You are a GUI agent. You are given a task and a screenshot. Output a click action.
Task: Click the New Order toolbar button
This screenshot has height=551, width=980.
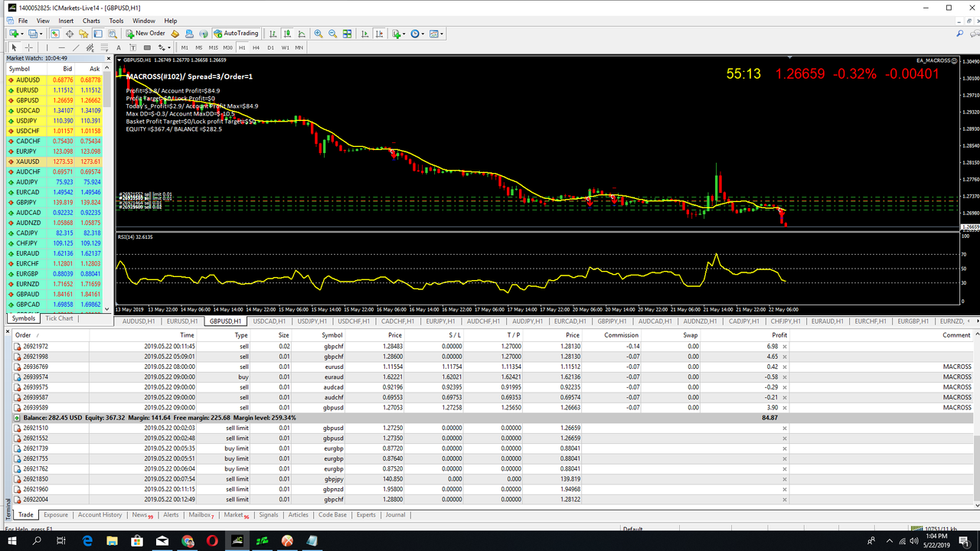(x=145, y=34)
